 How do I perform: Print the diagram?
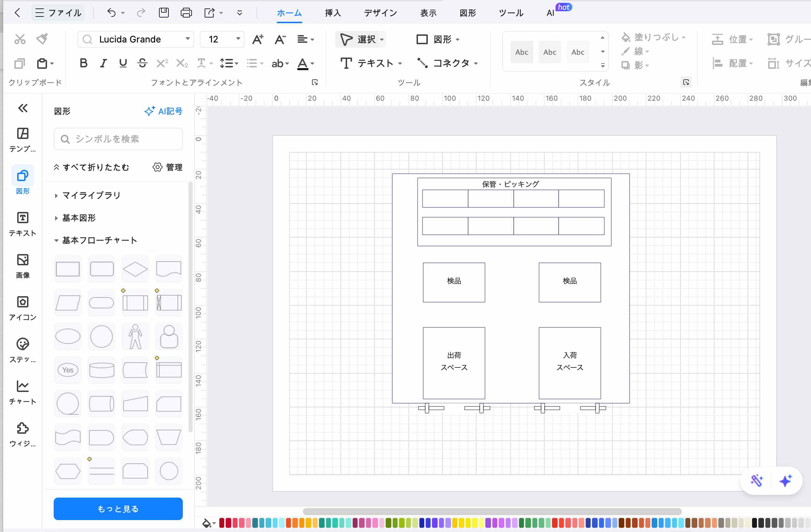tap(186, 13)
